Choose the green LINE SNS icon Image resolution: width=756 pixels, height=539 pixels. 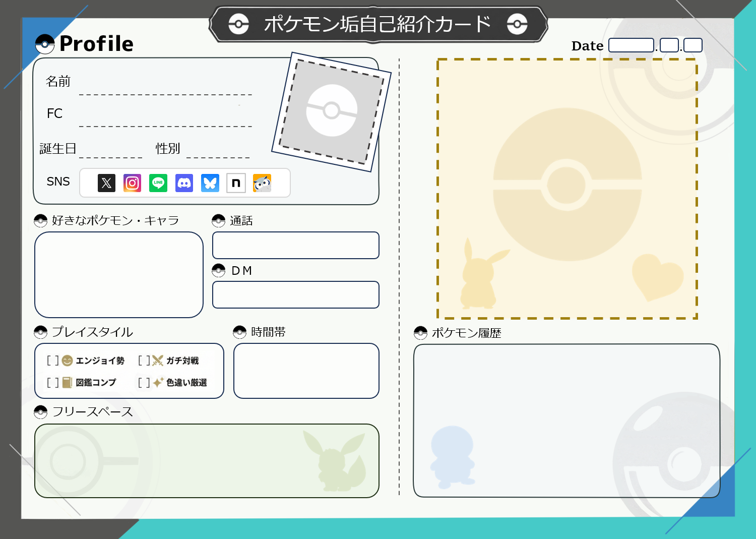click(x=158, y=183)
